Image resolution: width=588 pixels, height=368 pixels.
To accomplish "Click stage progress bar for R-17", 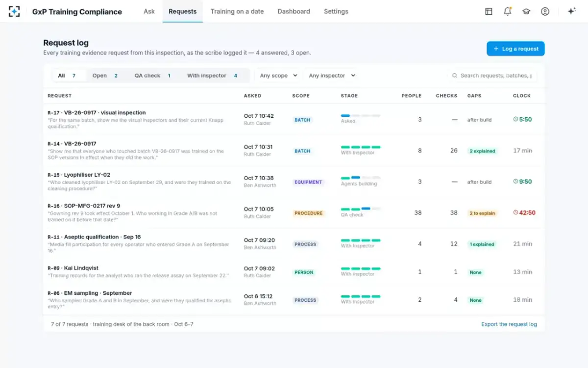I will (361, 115).
